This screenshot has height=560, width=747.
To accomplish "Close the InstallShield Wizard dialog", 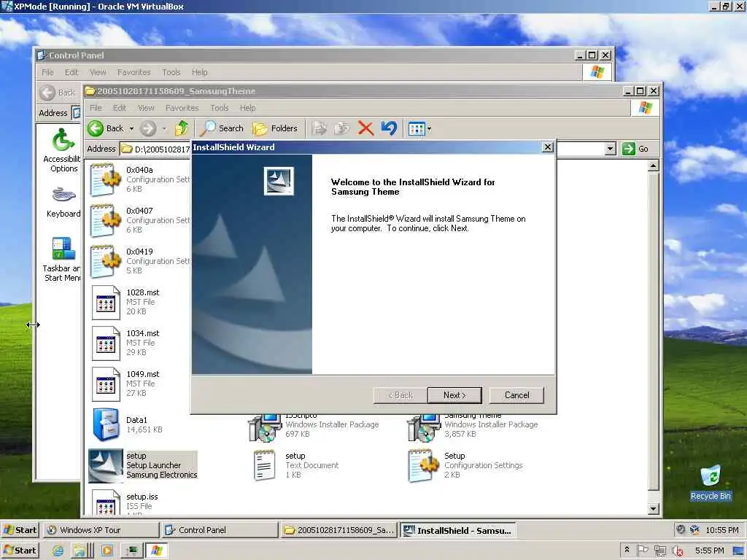I will click(x=548, y=147).
